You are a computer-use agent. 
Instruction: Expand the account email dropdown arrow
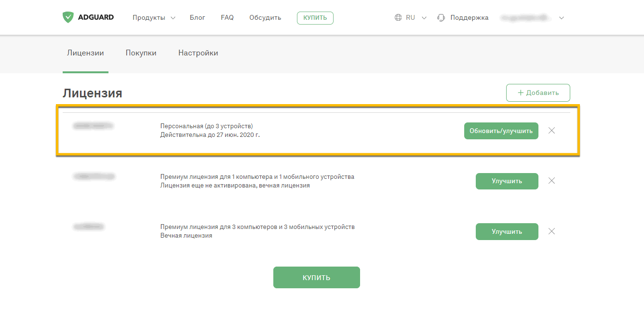pos(561,18)
